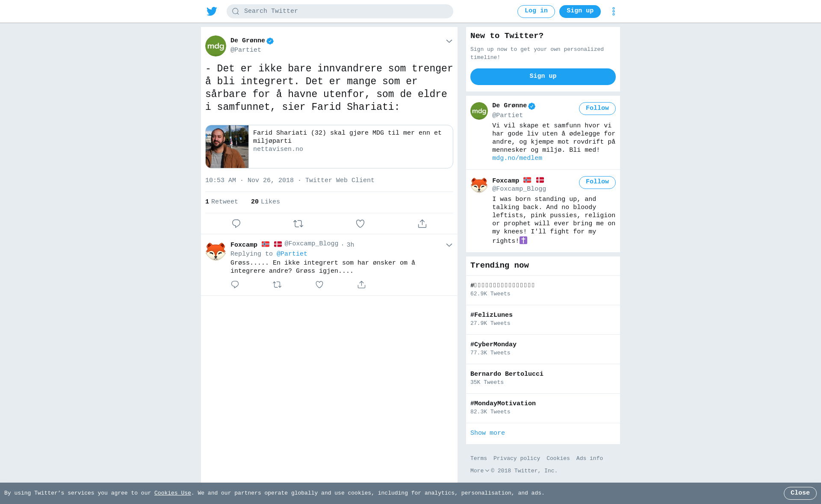This screenshot has height=504, width=821.
Task: Open the #CyberMonday trending topic
Action: 543,349
